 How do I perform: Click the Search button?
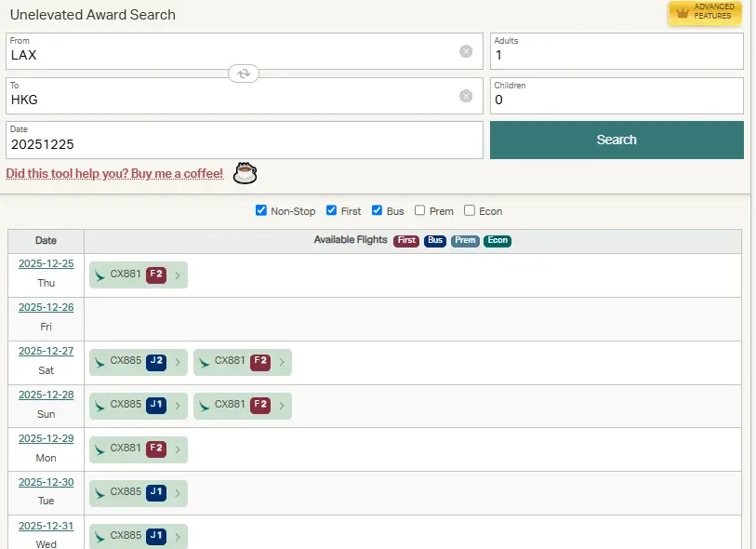617,140
